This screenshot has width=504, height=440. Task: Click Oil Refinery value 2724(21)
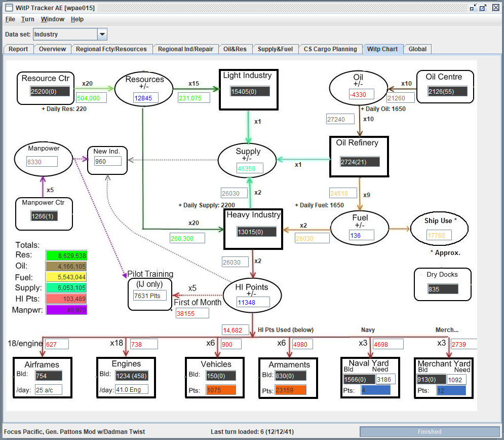coord(360,162)
